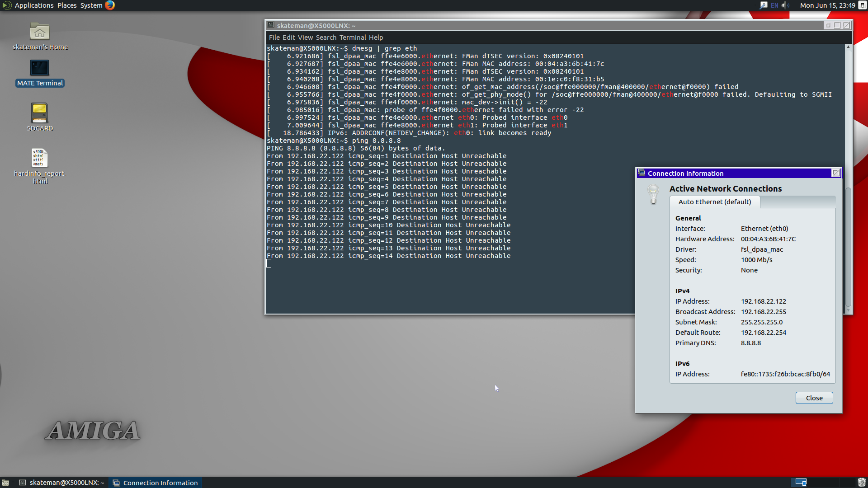This screenshot has width=868, height=488.
Task: Click the 'dmesg | grep eth' command line
Action: coord(342,48)
